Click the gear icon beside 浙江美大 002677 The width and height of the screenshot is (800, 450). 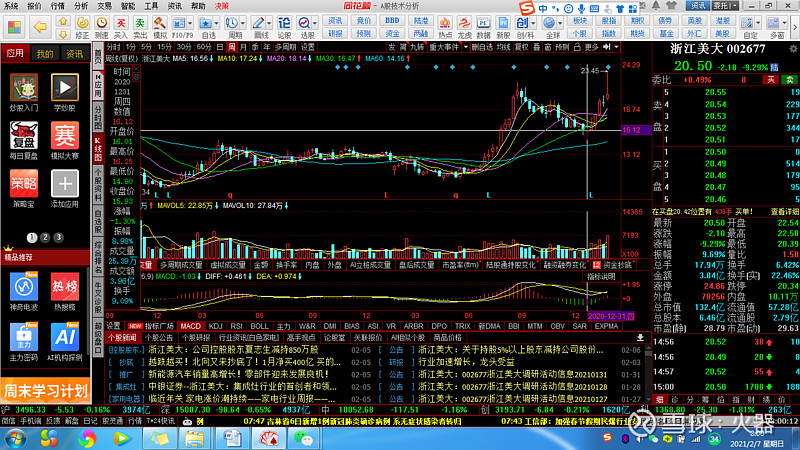[793, 49]
